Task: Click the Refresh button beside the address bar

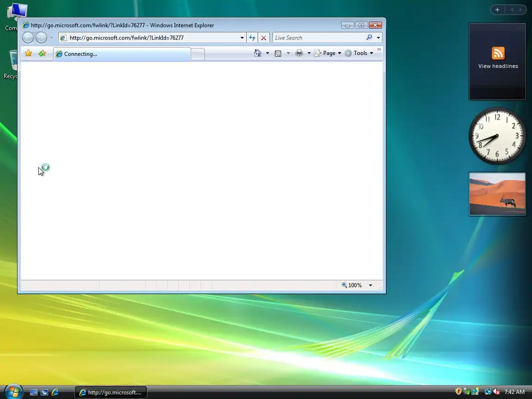Action: click(252, 38)
